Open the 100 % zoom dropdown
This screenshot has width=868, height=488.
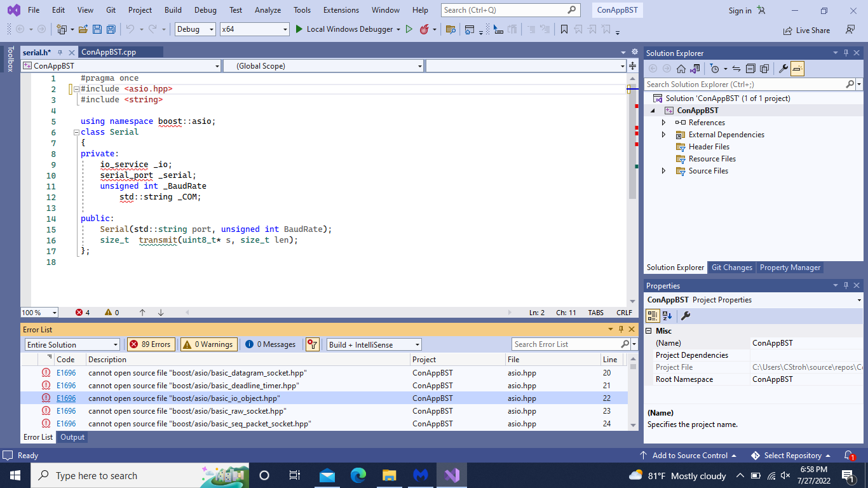click(39, 313)
